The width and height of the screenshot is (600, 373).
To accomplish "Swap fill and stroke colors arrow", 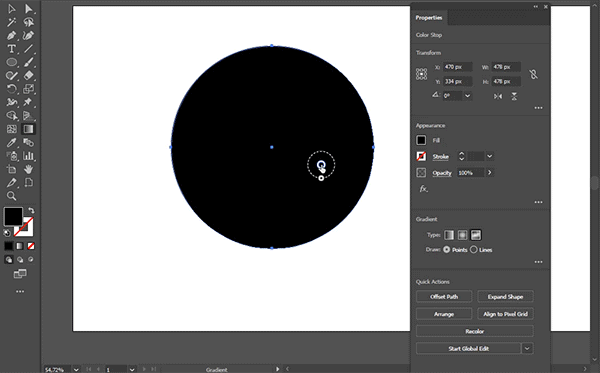I will pos(31,211).
